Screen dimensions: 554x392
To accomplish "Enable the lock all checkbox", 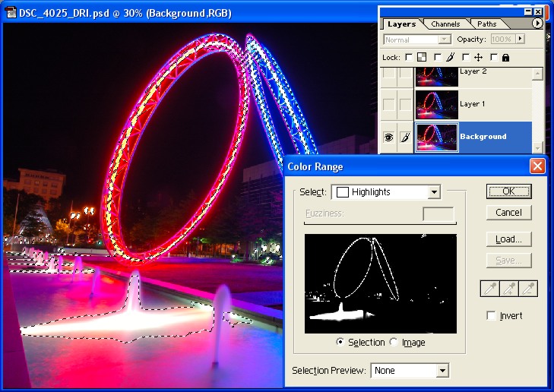I will (x=494, y=57).
